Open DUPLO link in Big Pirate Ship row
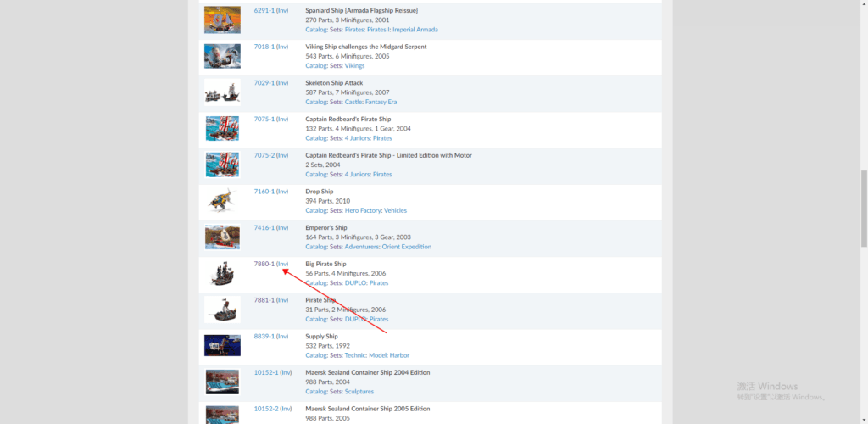This screenshot has height=424, width=868. 355,283
